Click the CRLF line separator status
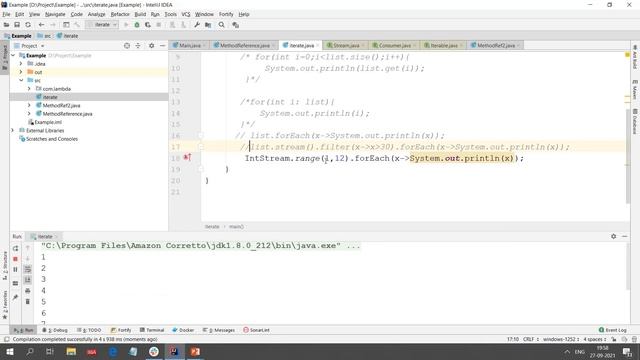Viewport: 640px width, 360px height. click(531, 339)
